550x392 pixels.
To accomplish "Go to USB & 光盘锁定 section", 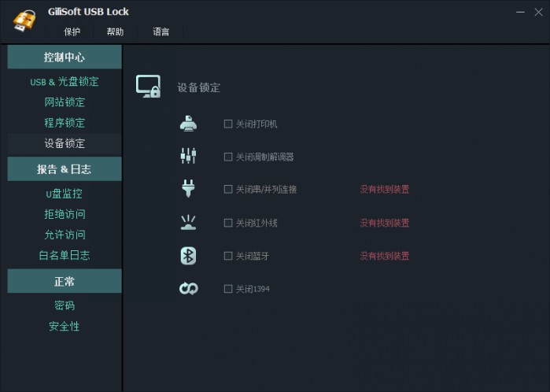I will tap(65, 82).
